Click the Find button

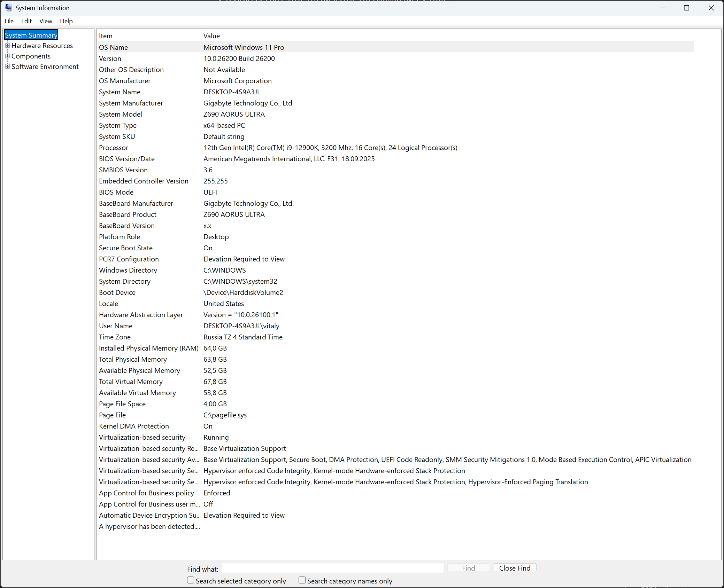pos(468,567)
